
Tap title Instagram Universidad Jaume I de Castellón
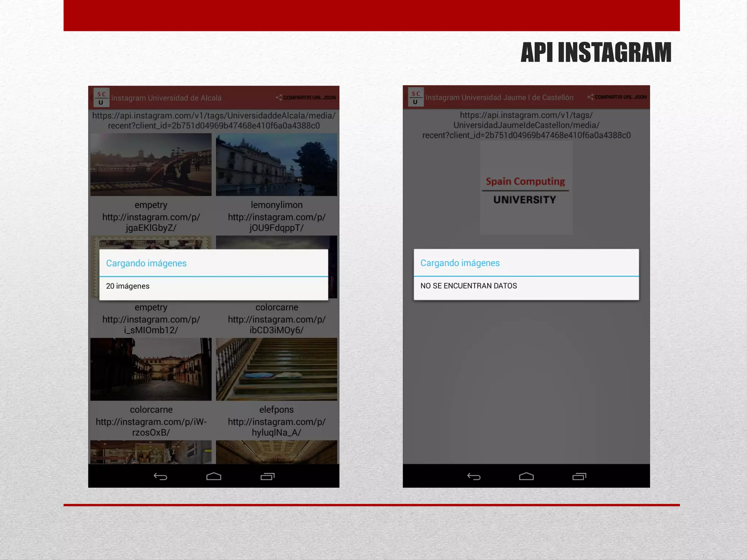[x=499, y=98]
